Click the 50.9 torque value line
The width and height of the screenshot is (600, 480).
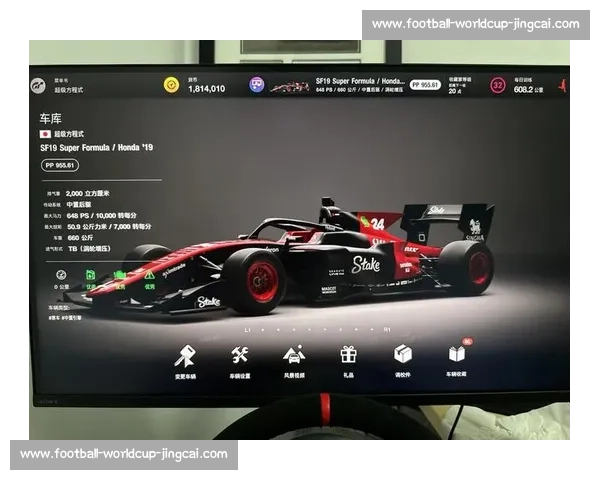coord(109,227)
